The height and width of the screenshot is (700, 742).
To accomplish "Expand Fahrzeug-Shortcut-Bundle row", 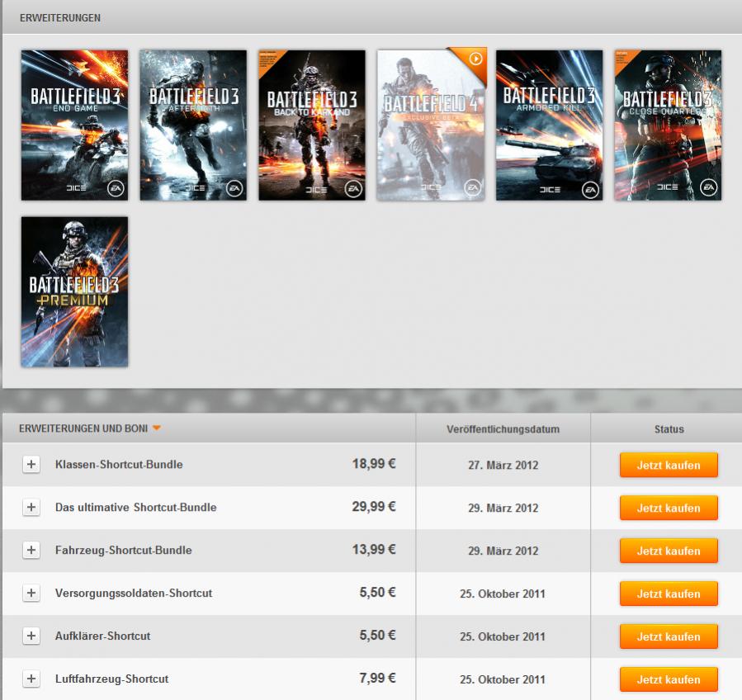I will [x=31, y=550].
